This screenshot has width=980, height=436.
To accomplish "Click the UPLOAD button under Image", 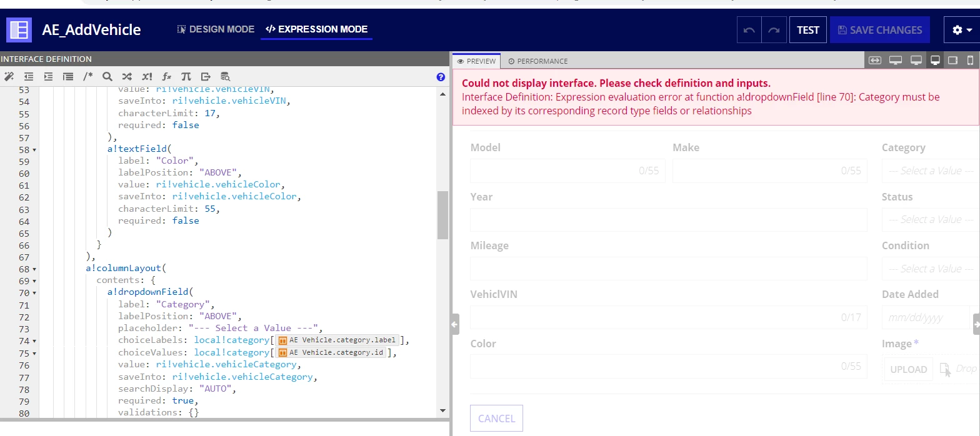I will tap(908, 369).
